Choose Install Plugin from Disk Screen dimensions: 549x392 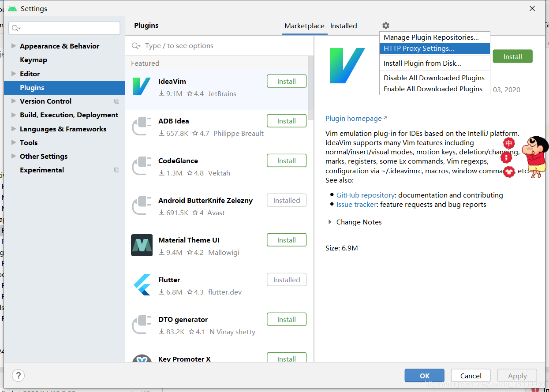tap(435, 63)
